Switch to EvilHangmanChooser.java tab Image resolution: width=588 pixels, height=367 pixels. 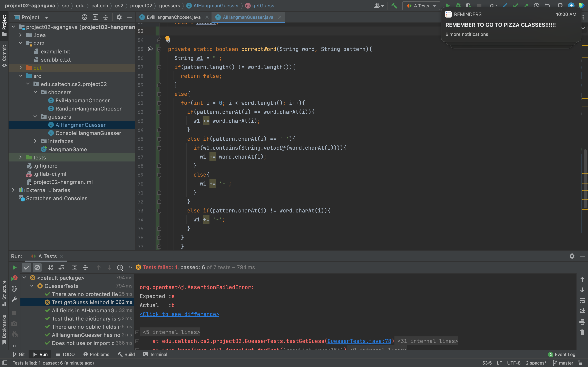click(x=174, y=17)
